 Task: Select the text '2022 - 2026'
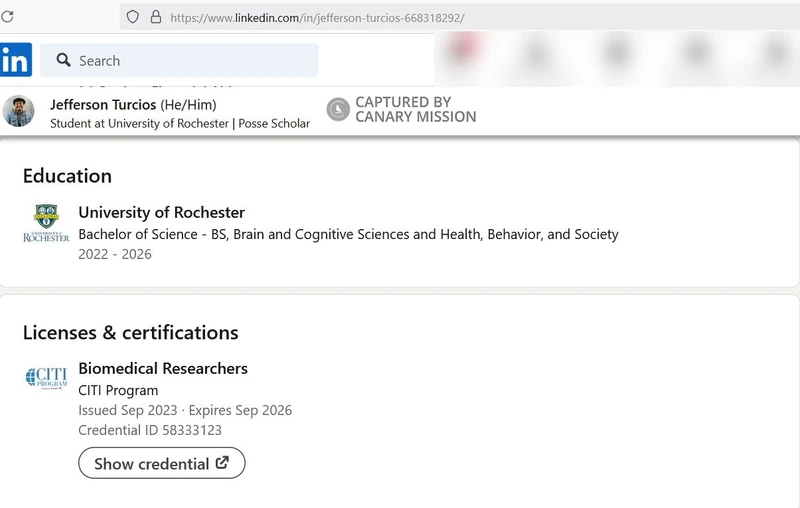115,254
